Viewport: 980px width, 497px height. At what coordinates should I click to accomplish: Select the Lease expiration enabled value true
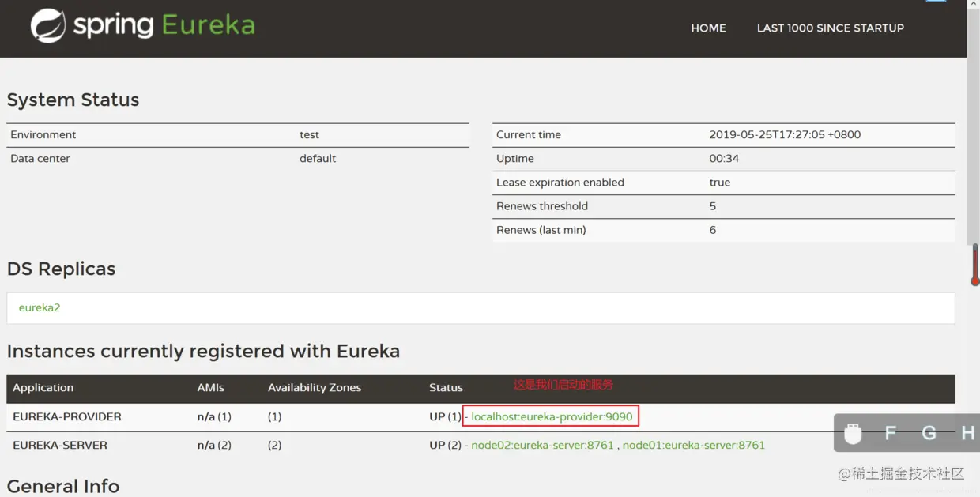click(x=720, y=182)
